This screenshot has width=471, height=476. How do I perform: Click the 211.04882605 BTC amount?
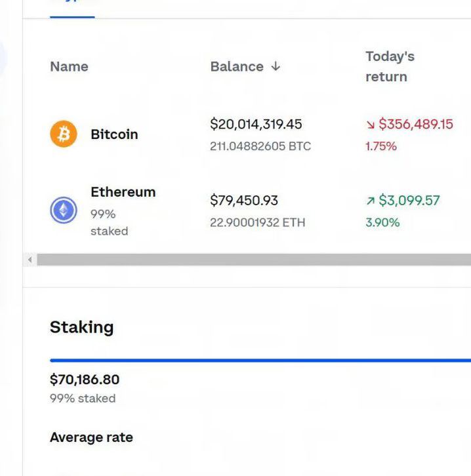pyautogui.click(x=260, y=146)
